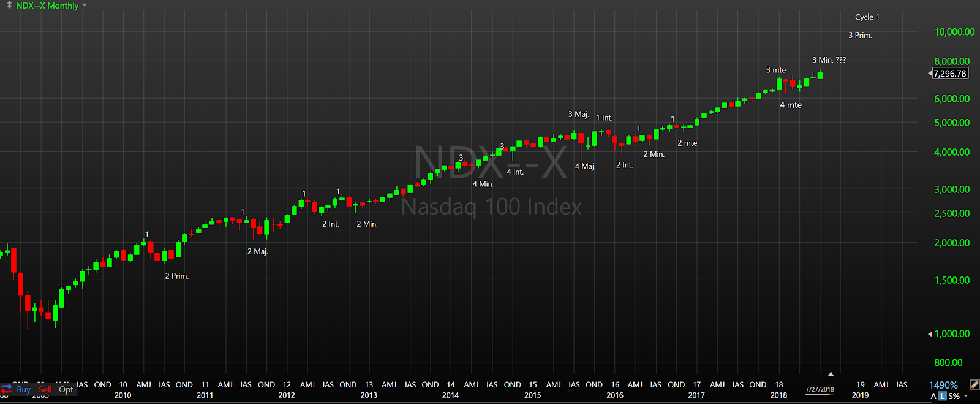Image resolution: width=980 pixels, height=404 pixels.
Task: Click the Opt button
Action: 66,389
